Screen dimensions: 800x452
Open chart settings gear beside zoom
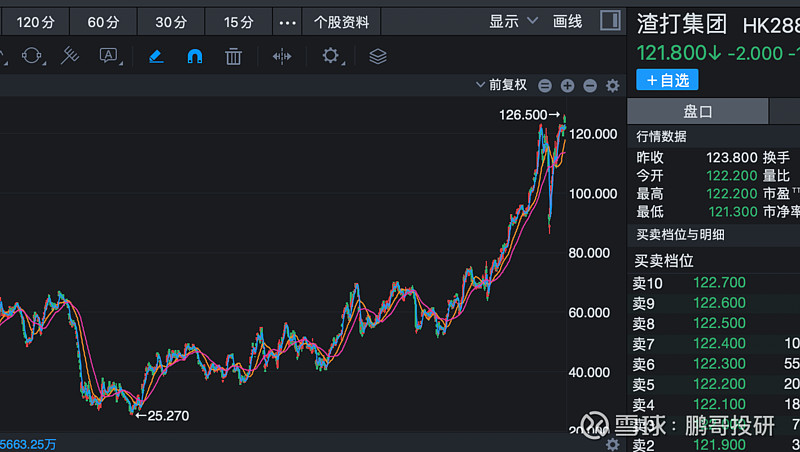coord(613,86)
